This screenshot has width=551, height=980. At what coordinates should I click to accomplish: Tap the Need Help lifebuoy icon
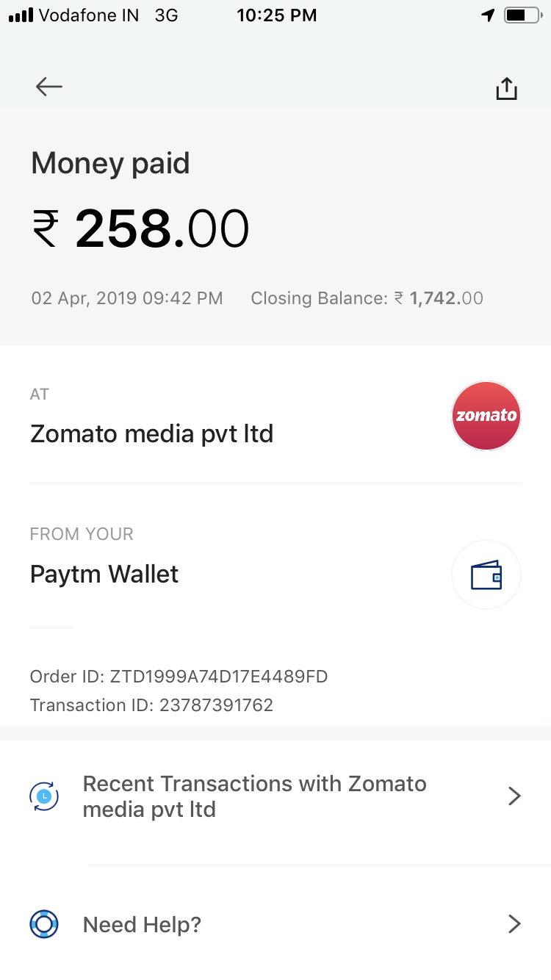44,924
